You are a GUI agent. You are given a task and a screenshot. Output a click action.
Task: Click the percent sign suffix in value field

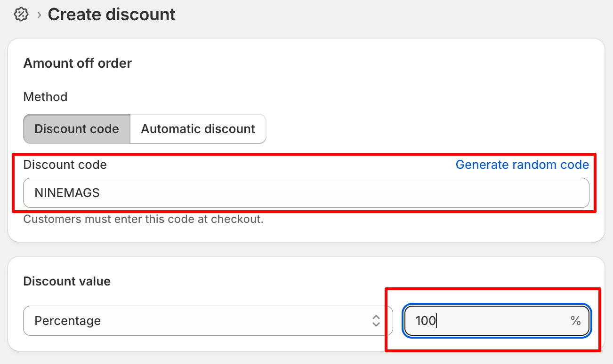coord(575,321)
